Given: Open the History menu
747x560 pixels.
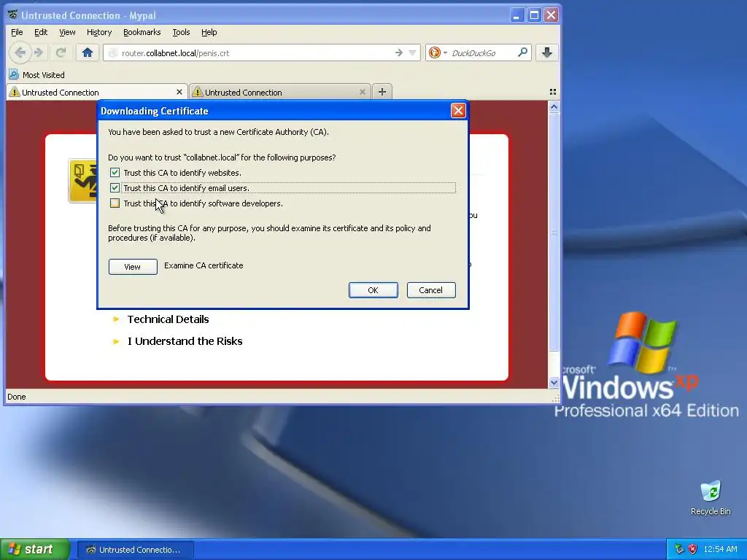Looking at the screenshot, I should (x=99, y=32).
